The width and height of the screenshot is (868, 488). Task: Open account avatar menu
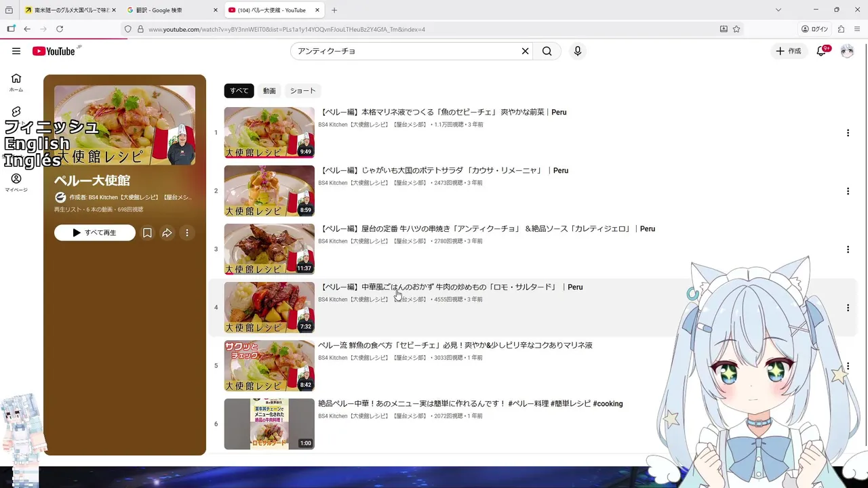(847, 51)
